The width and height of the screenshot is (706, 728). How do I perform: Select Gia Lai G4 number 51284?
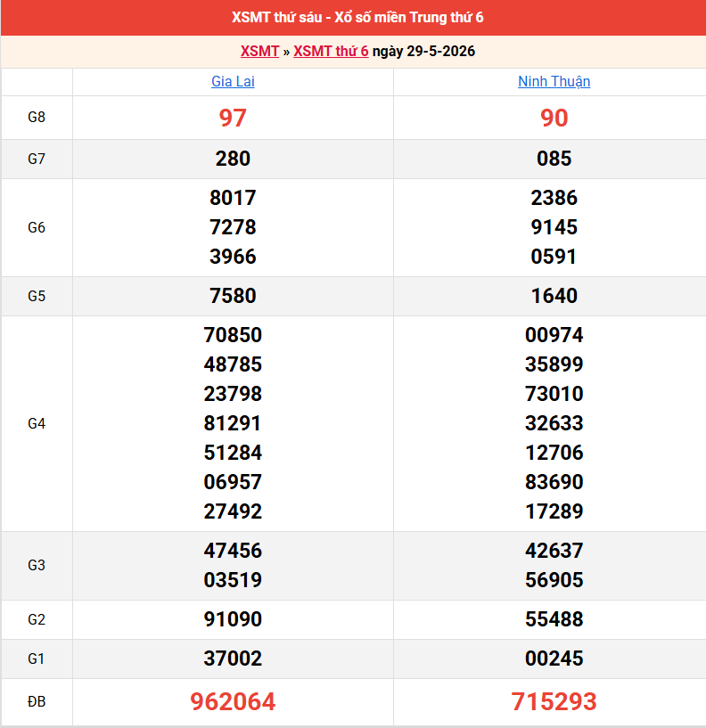(x=233, y=453)
